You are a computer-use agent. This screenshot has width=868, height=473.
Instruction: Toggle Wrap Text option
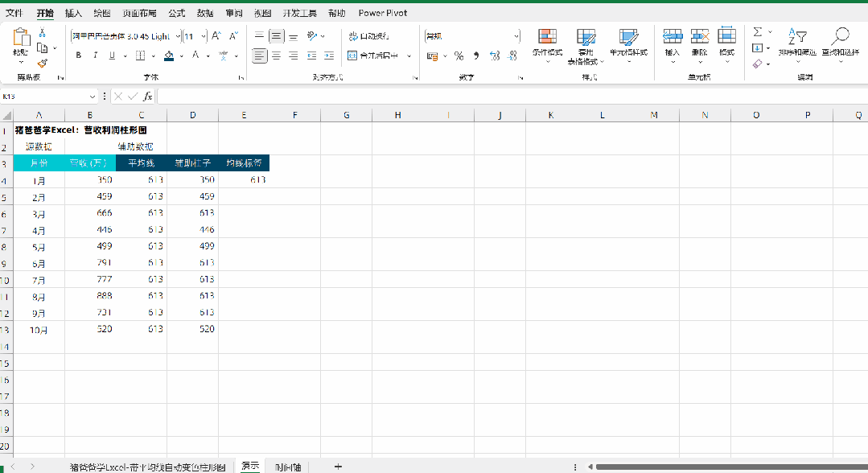[x=368, y=36]
